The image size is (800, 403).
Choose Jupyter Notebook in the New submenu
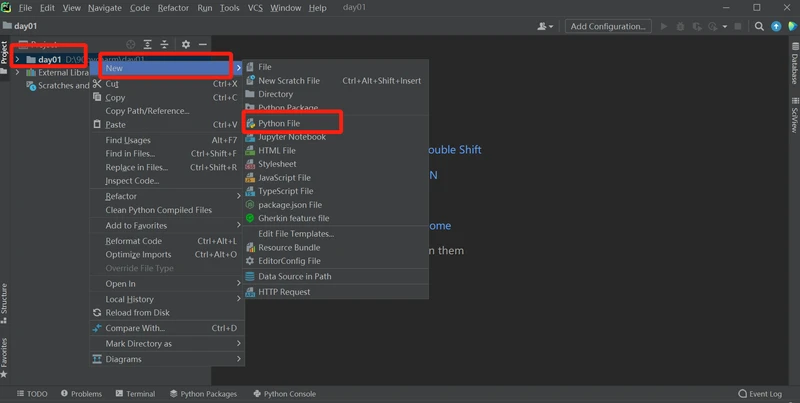tap(291, 137)
